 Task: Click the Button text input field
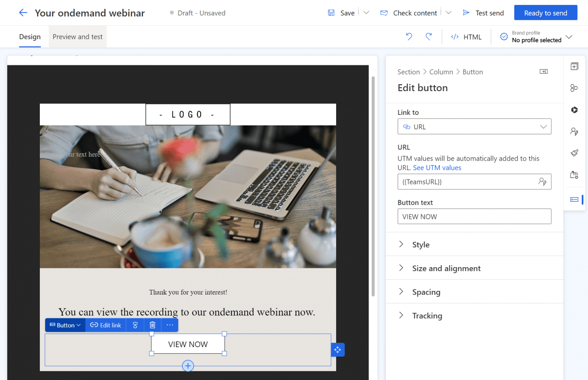[474, 216]
